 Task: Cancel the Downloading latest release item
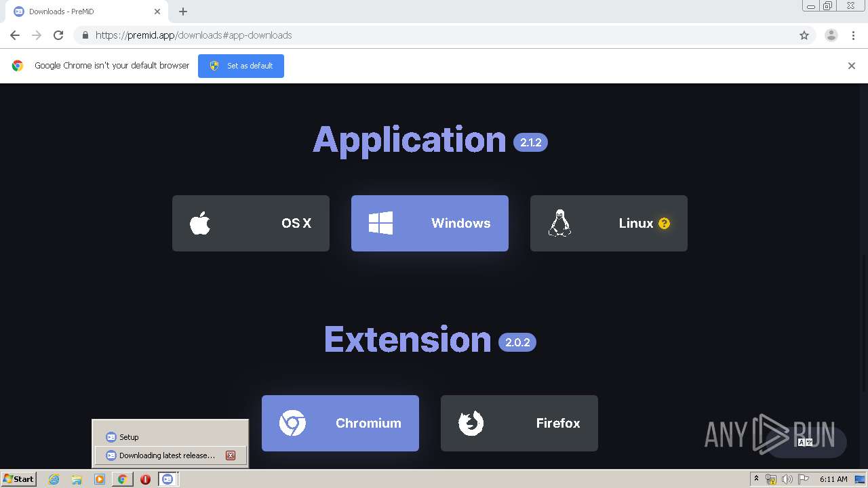[231, 455]
